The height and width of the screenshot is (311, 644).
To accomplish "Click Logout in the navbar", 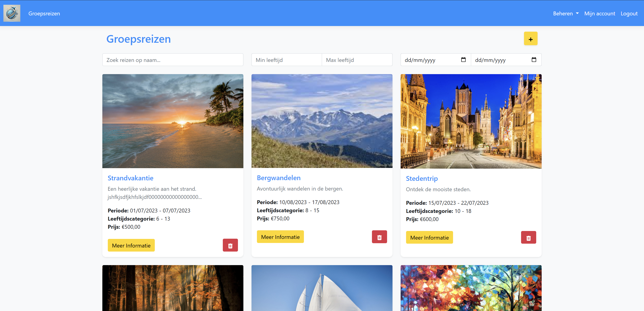I will point(629,14).
